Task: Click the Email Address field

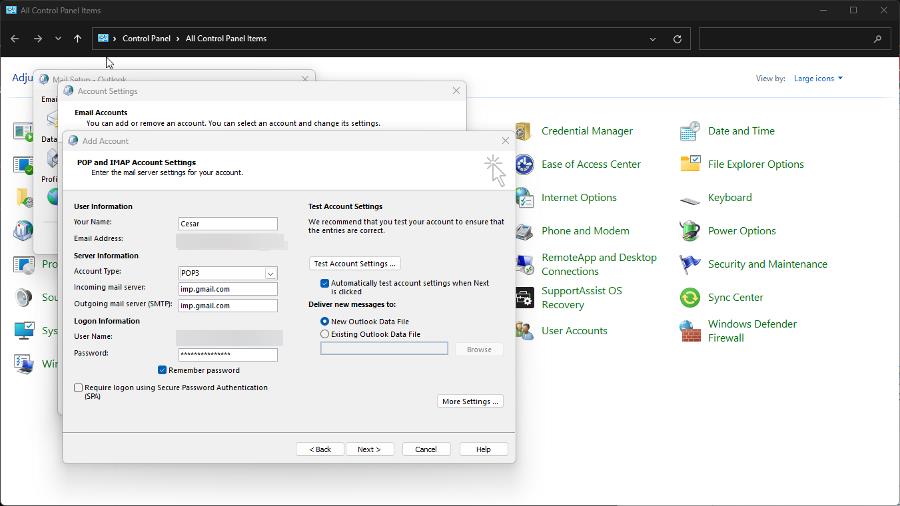Action: tap(231, 242)
